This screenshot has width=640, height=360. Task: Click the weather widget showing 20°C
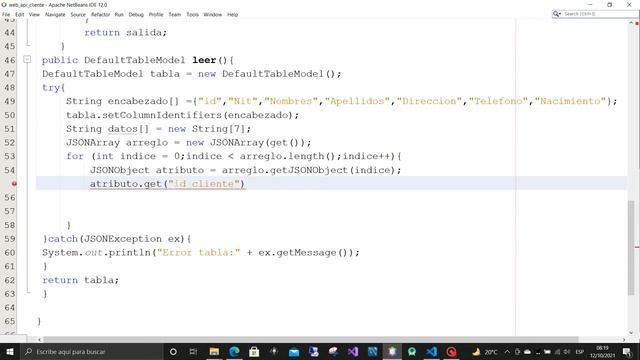click(x=485, y=351)
